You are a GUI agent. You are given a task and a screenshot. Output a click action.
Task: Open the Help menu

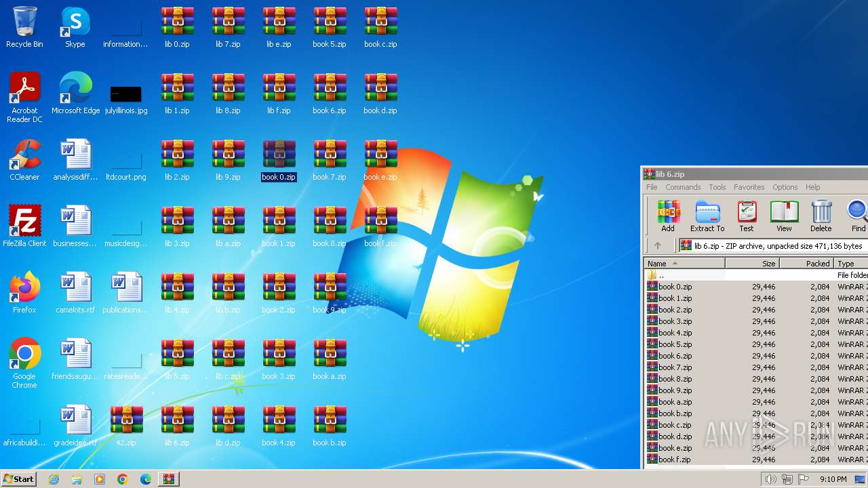tap(812, 187)
